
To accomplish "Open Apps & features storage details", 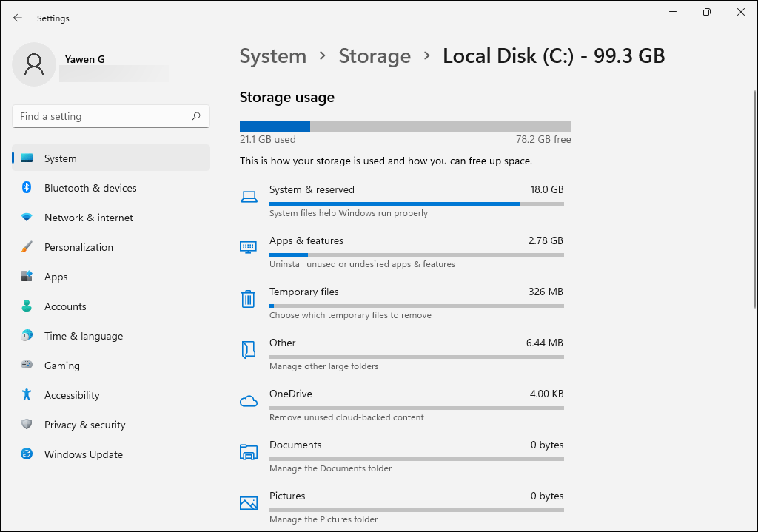I will 402,252.
